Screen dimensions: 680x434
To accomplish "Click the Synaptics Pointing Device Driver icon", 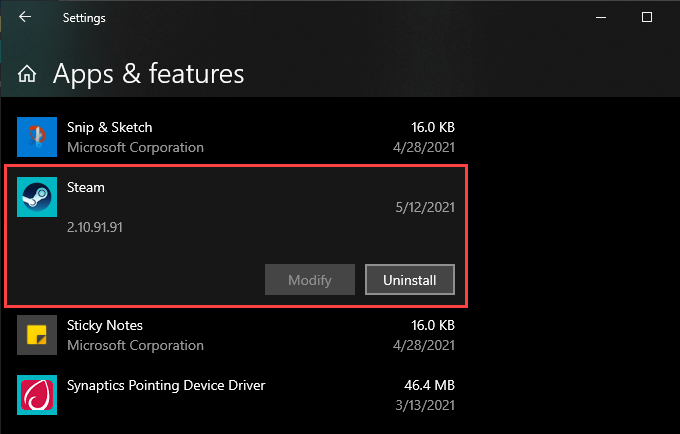I will pos(37,394).
